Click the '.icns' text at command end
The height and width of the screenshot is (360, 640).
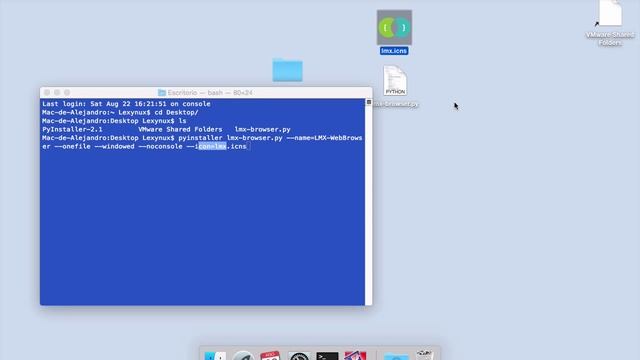[x=237, y=147]
